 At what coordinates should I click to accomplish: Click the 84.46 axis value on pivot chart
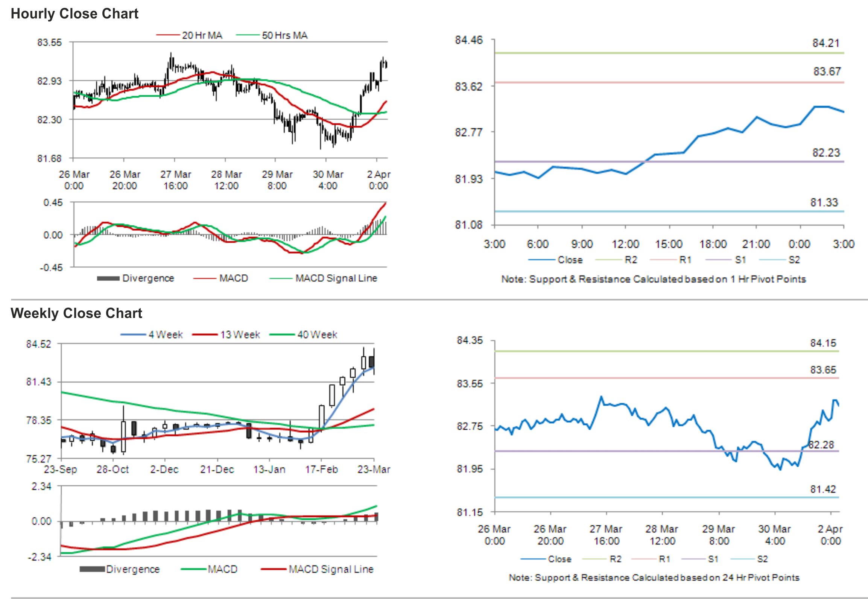469,40
